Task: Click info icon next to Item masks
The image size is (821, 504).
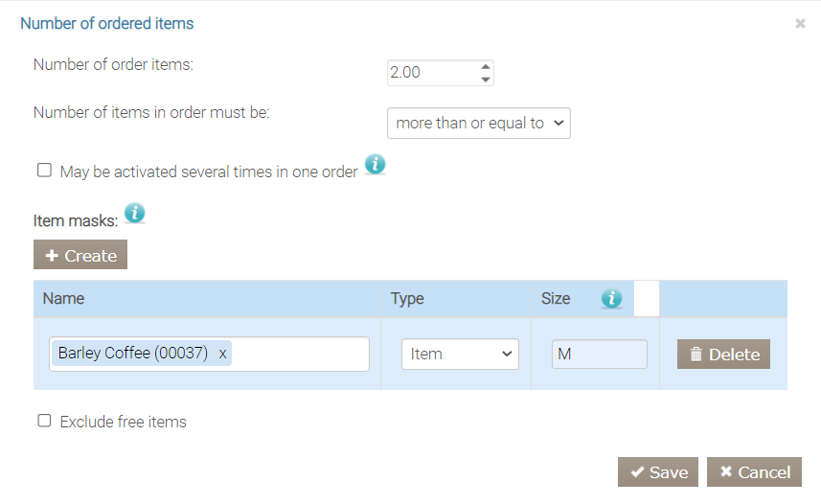Action: pyautogui.click(x=135, y=214)
